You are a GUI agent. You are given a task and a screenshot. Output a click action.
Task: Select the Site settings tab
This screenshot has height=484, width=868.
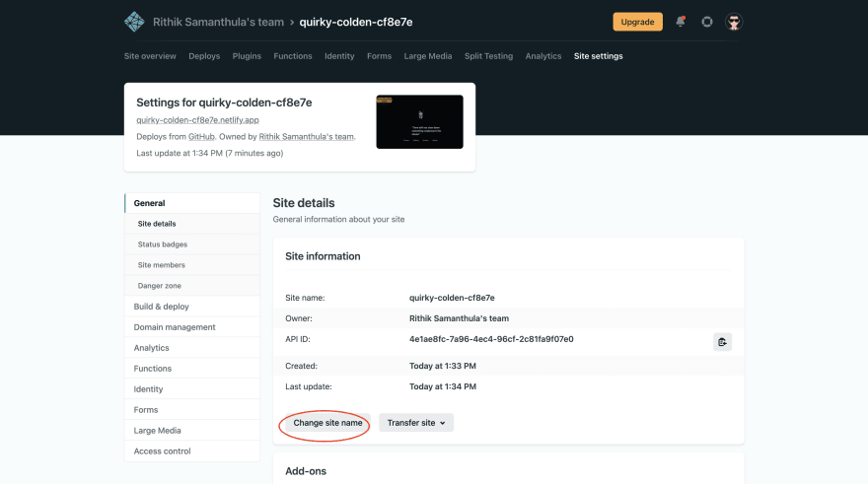599,56
